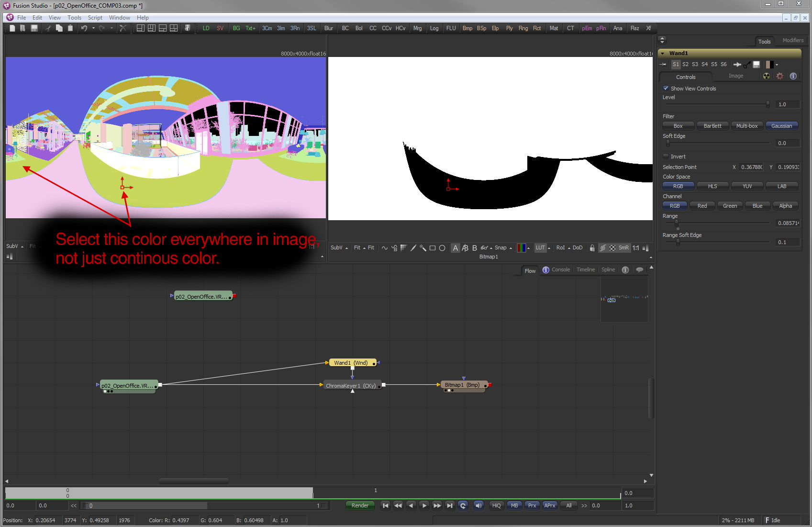This screenshot has height=527, width=812.
Task: Select the Wand1 node in flow
Action: pos(352,363)
